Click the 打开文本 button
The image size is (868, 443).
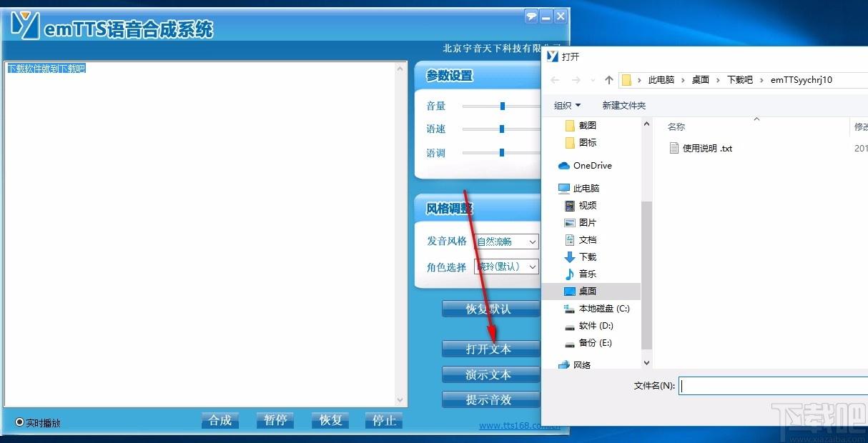tap(490, 349)
